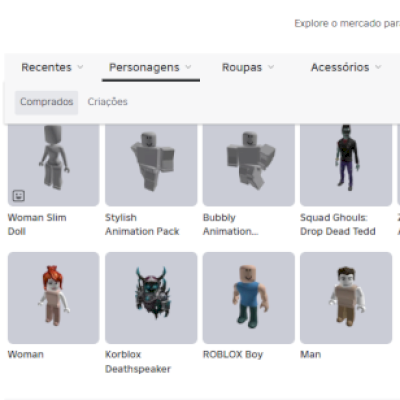Image resolution: width=400 pixels, height=400 pixels.
Task: Click the ROBLOX Boy name label
Action: point(233,354)
